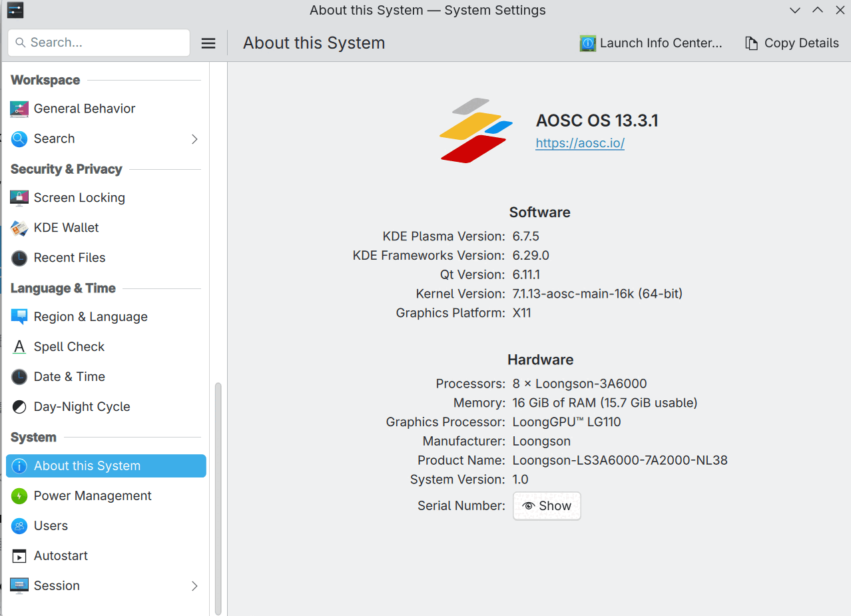Screen dimensions: 851x616
Task: Open Screen Locking settings
Action: (106, 198)
